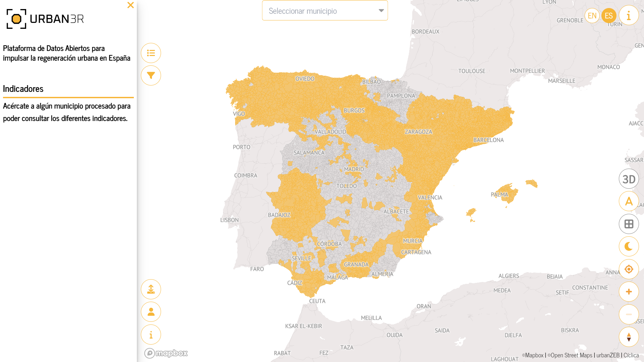The width and height of the screenshot is (644, 362).
Task: Toggle the grid layer button
Action: (x=629, y=224)
